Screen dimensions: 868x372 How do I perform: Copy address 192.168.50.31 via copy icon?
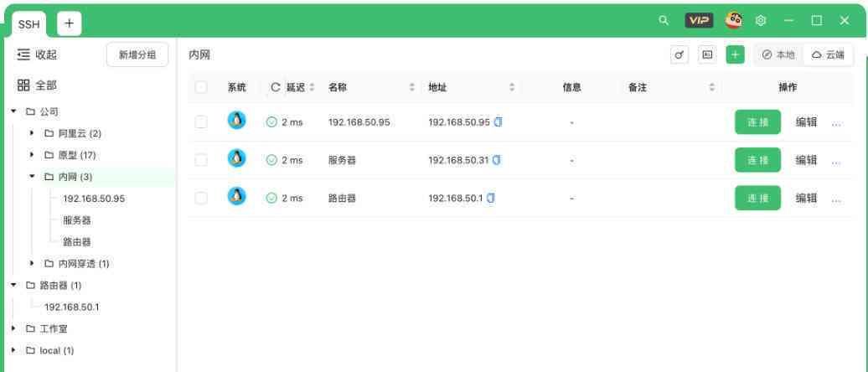[x=497, y=160]
